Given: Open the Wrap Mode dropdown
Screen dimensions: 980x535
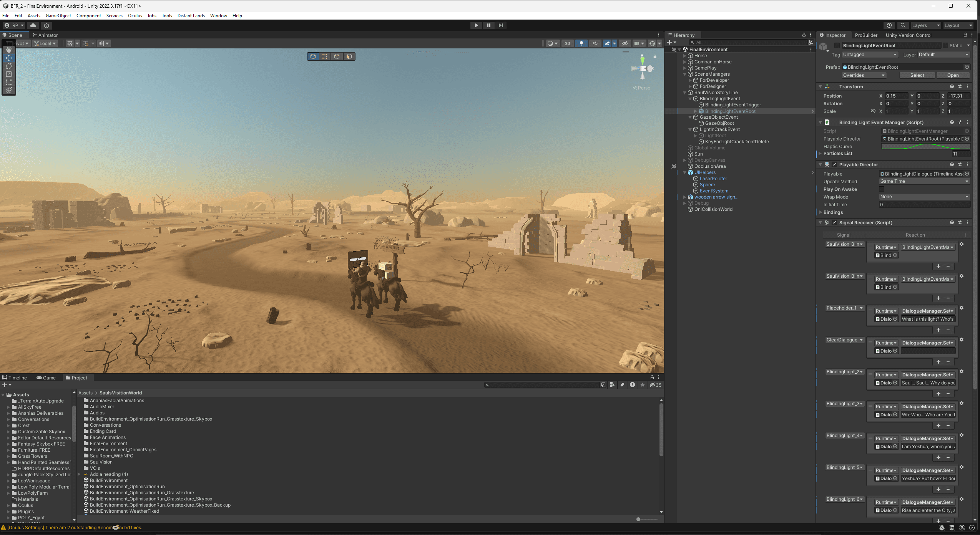Looking at the screenshot, I should [x=924, y=197].
